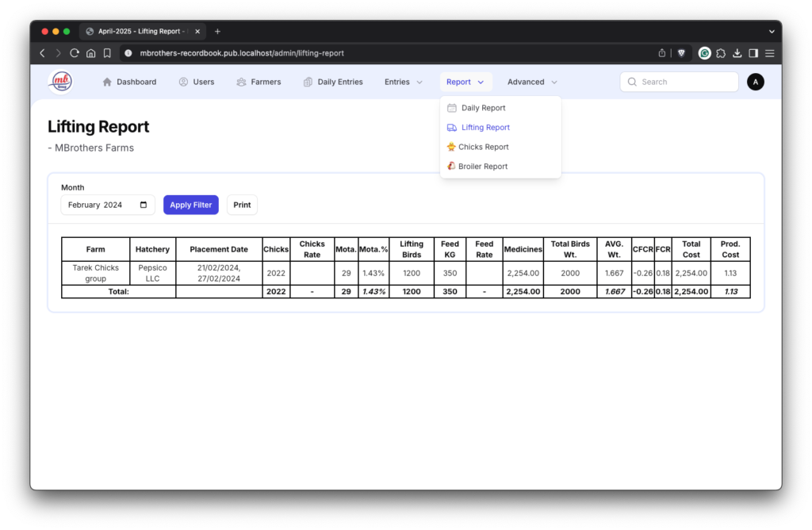Toggle the browser sidebar panel
The image size is (812, 530).
point(753,53)
